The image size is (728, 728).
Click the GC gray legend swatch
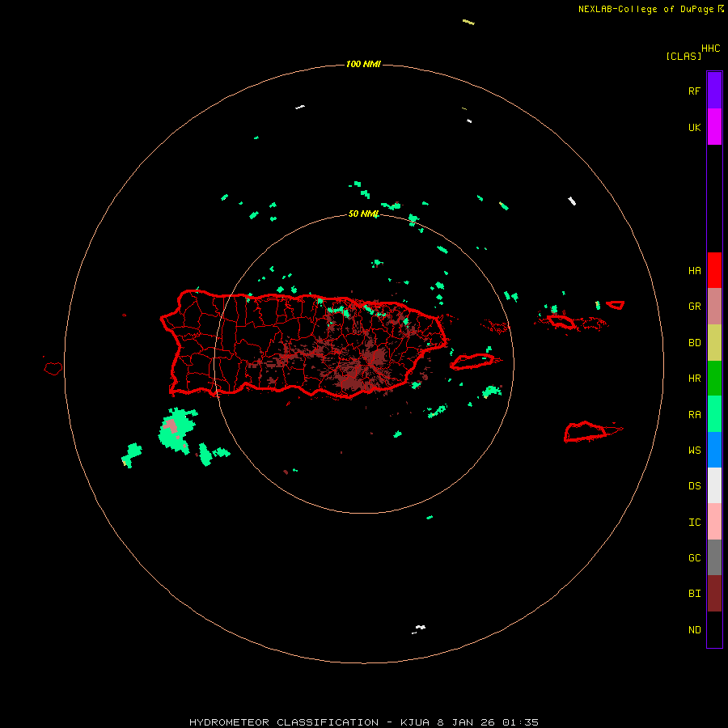[714, 557]
